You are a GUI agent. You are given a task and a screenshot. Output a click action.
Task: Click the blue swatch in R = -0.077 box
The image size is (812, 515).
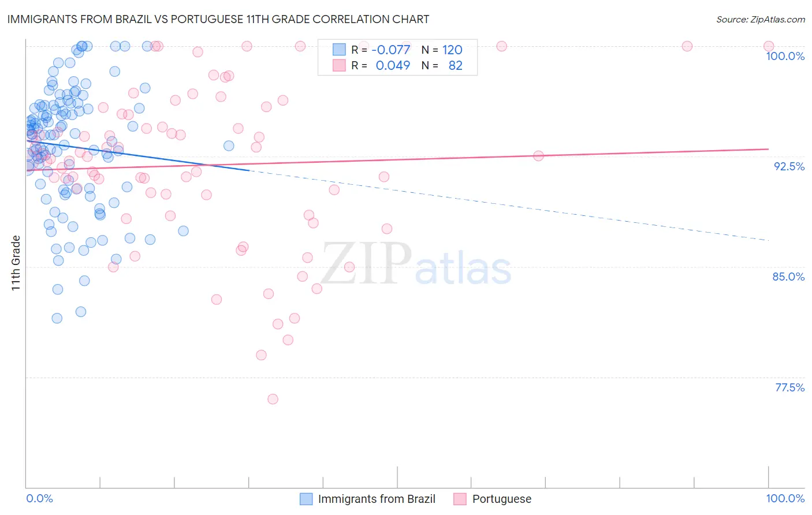[x=339, y=50]
